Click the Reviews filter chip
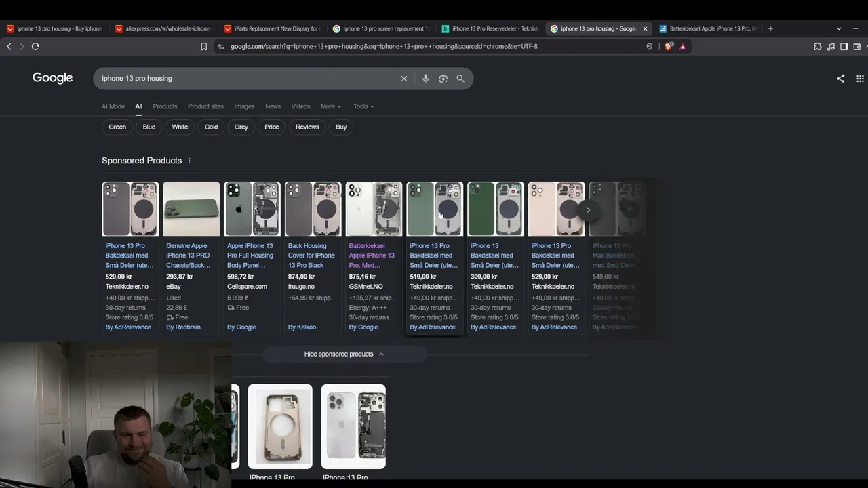The height and width of the screenshot is (488, 868). [307, 127]
